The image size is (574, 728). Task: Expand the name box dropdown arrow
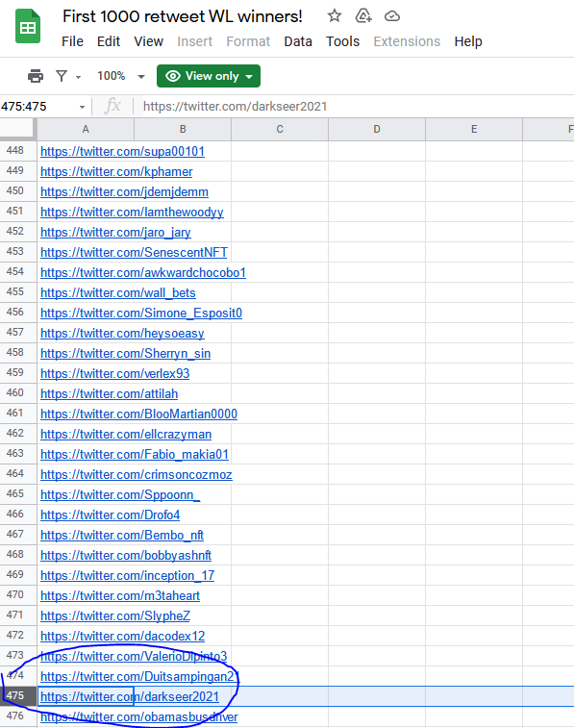pos(82,107)
